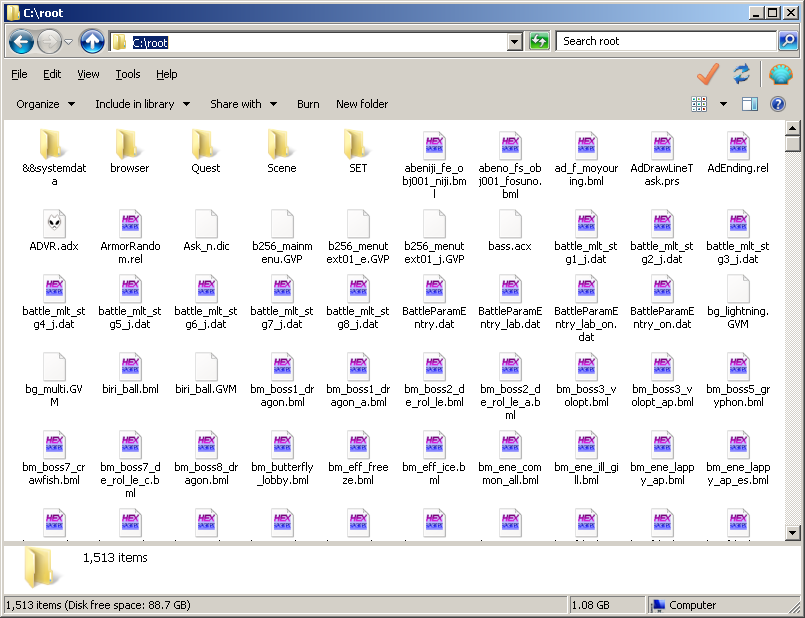Image resolution: width=805 pixels, height=618 pixels.
Task: Select the ADVR.adx file
Action: point(54,231)
